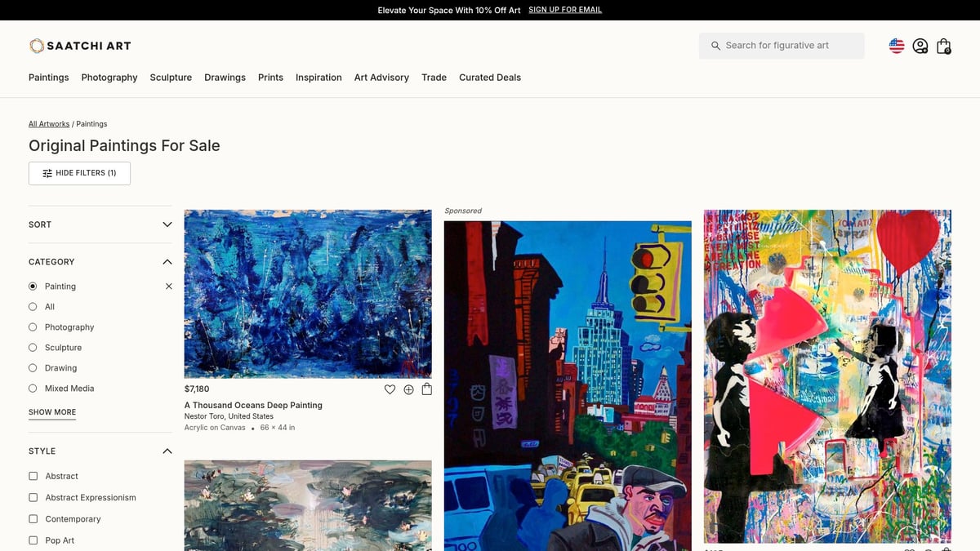
Task: Open the shopping bag cart icon
Action: 944,46
